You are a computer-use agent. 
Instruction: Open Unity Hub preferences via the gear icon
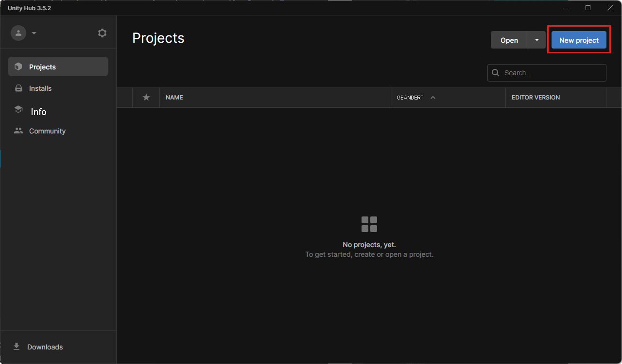pos(102,33)
